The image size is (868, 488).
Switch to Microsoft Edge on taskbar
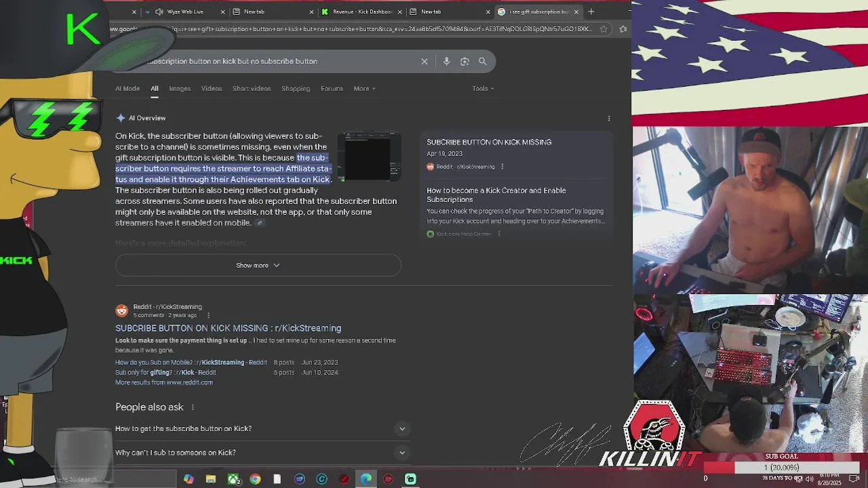click(366, 479)
